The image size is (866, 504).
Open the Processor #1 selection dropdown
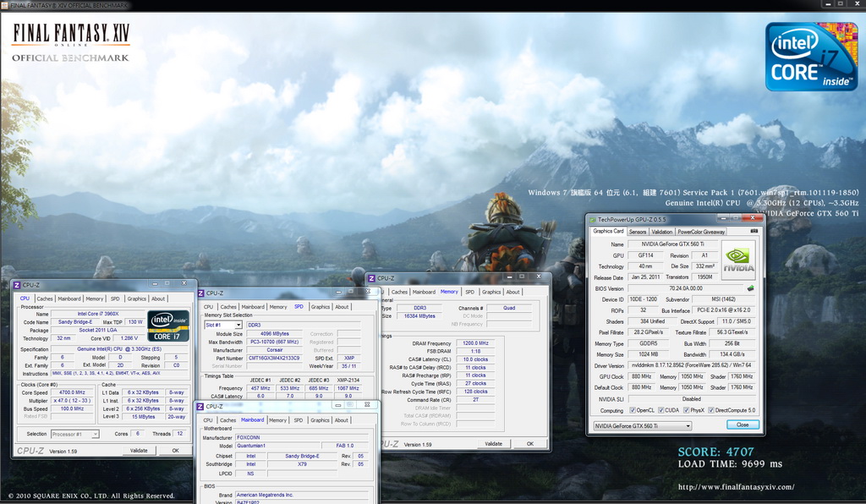tap(74, 434)
